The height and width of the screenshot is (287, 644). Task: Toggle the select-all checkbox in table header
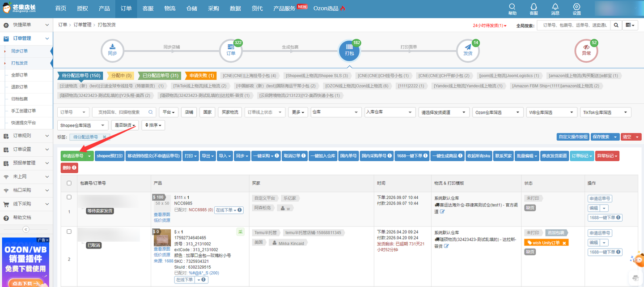click(69, 183)
